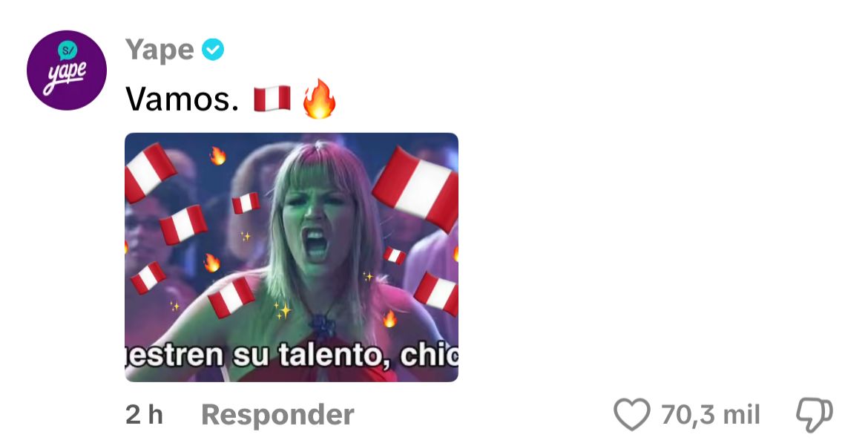
Task: Click the blue verified badge beside Yape
Action: pyautogui.click(x=213, y=50)
